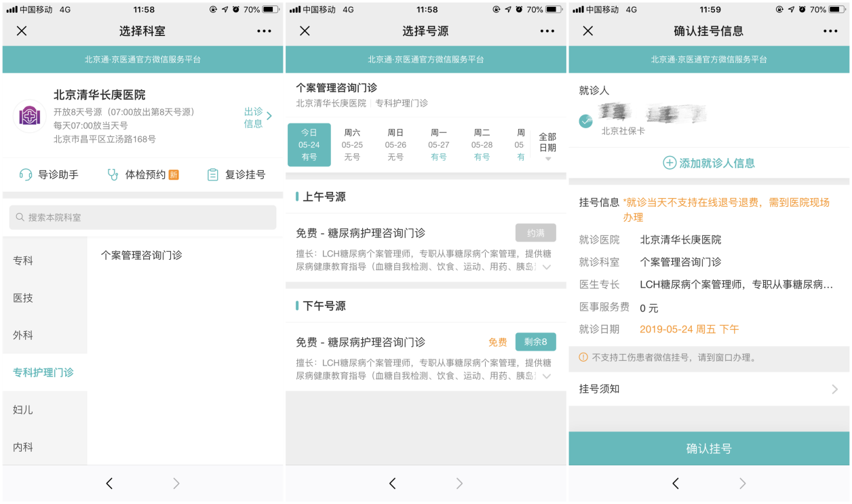This screenshot has height=504, width=852.
Task: Tap the 剩余8 booking button
Action: 535,342
